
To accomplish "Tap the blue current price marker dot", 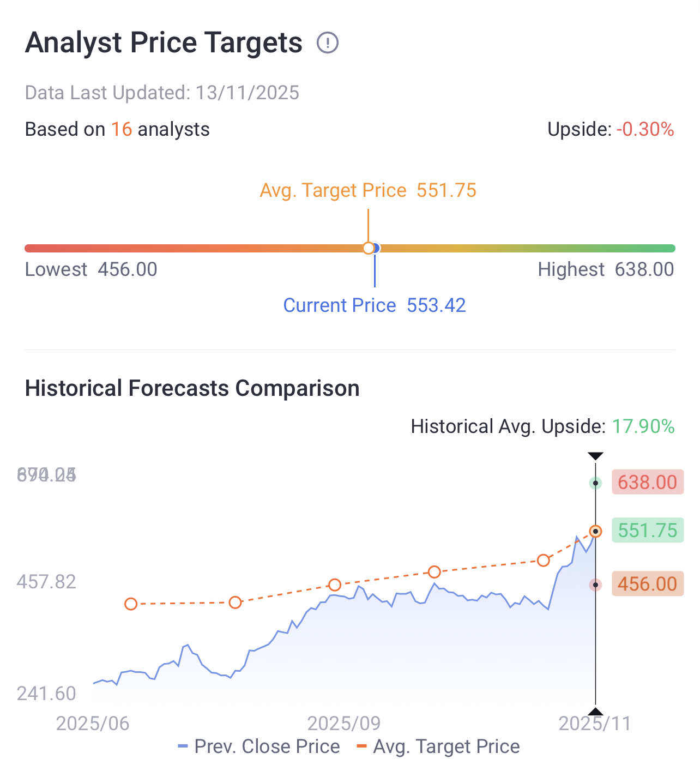I will point(377,248).
